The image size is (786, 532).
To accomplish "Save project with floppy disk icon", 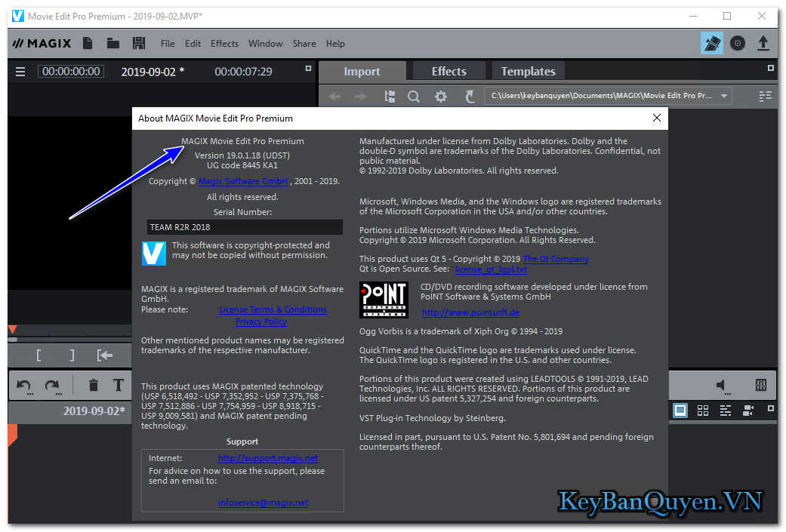I will pyautogui.click(x=139, y=44).
